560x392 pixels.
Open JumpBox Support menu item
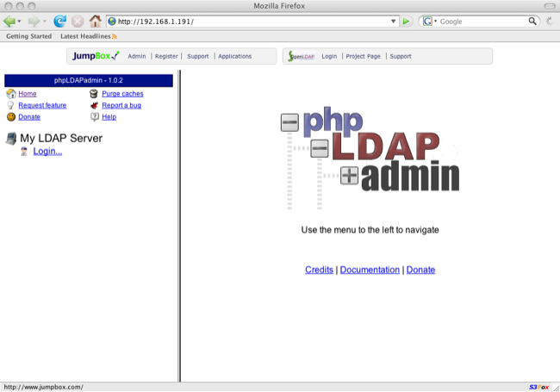[x=198, y=56]
